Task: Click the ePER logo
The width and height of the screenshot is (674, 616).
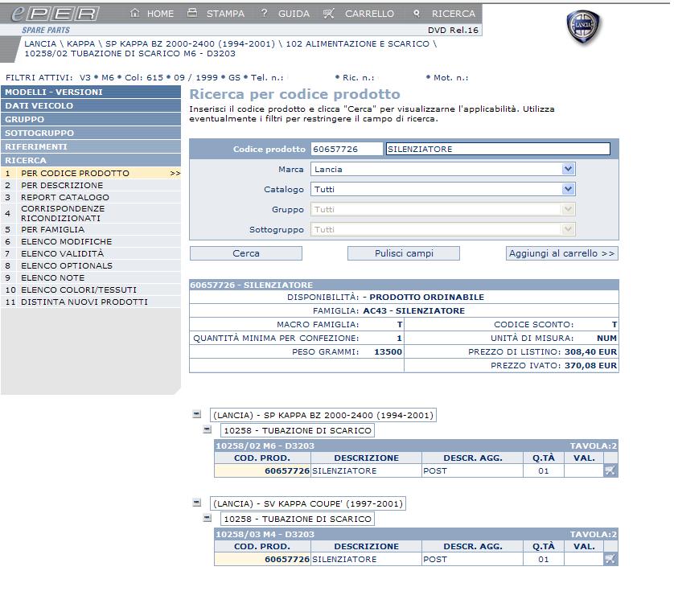Action: click(55, 14)
